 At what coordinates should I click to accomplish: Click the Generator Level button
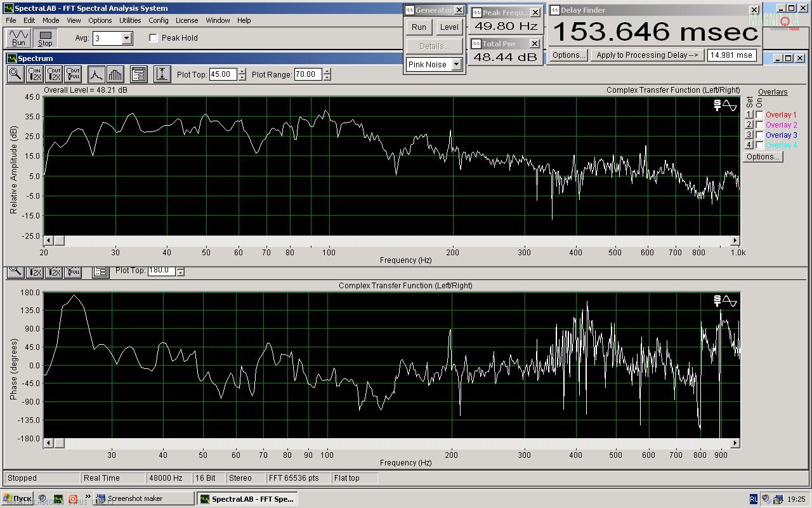pyautogui.click(x=449, y=27)
